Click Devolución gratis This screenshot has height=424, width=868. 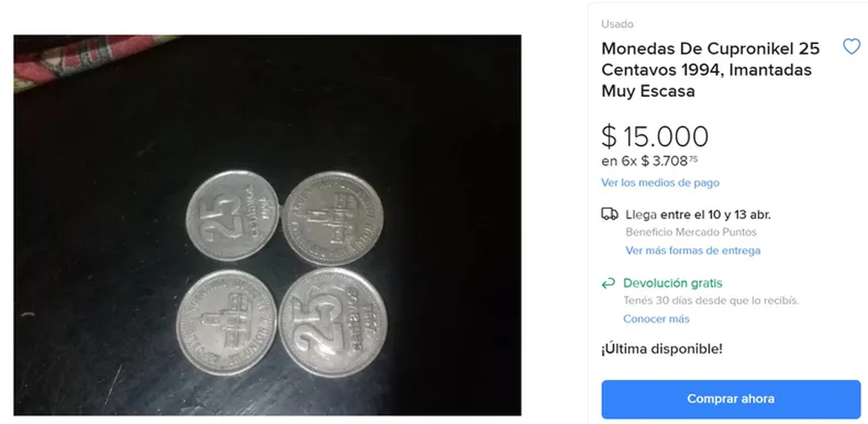[673, 283]
